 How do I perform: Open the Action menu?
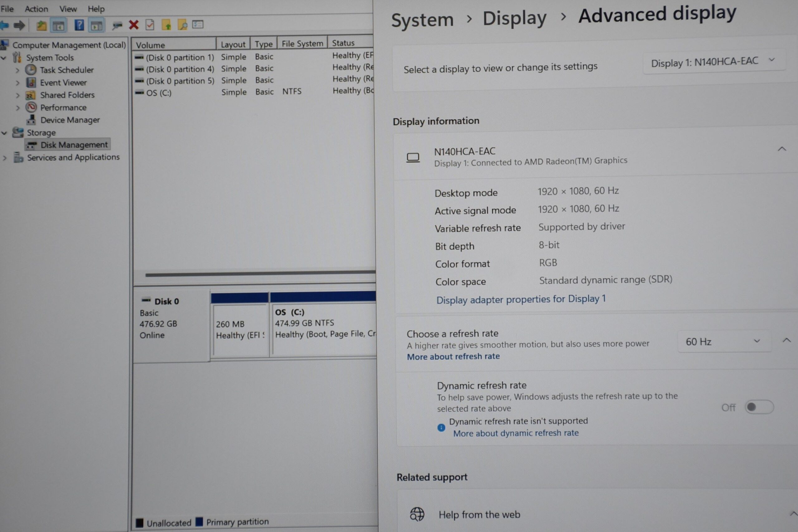click(x=36, y=9)
